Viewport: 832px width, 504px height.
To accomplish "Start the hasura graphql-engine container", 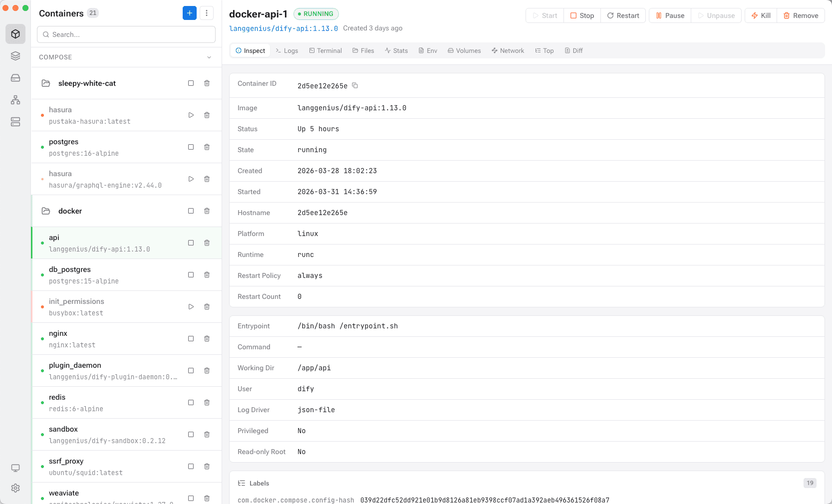I will pyautogui.click(x=191, y=179).
